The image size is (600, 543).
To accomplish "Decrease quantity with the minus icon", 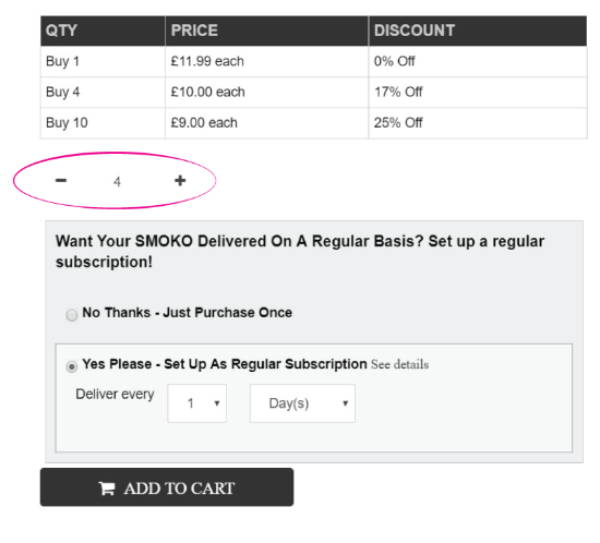I will tap(61, 180).
